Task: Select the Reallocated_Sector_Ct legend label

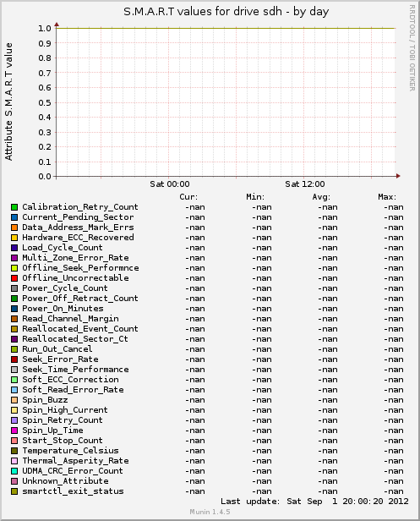Action: click(75, 339)
